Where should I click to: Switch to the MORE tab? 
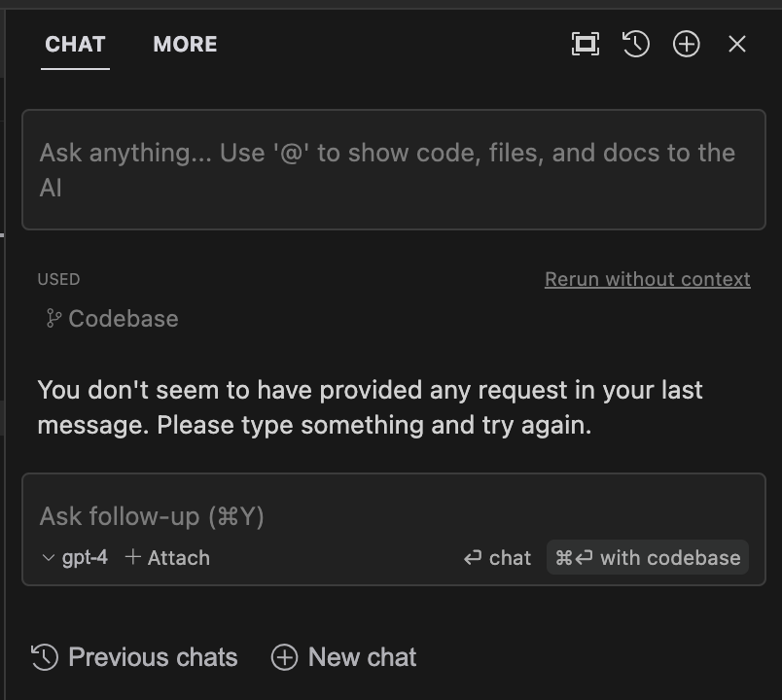click(x=185, y=45)
